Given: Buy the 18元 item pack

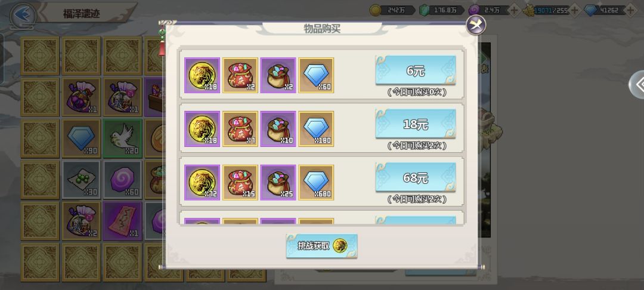Looking at the screenshot, I should coord(415,124).
